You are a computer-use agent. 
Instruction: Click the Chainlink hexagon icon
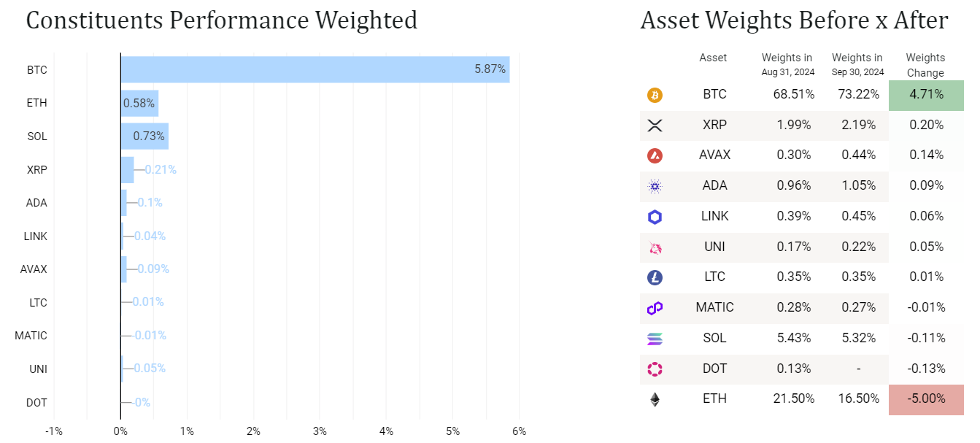[655, 217]
